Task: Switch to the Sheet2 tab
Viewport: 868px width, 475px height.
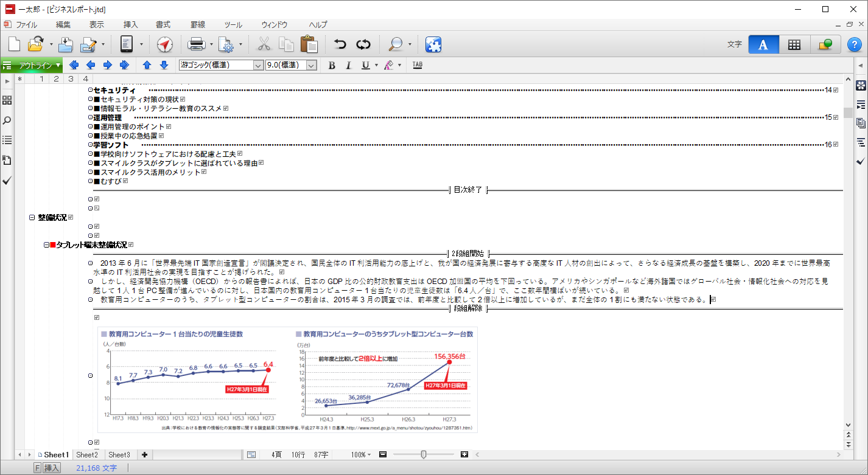Action: pos(87,455)
